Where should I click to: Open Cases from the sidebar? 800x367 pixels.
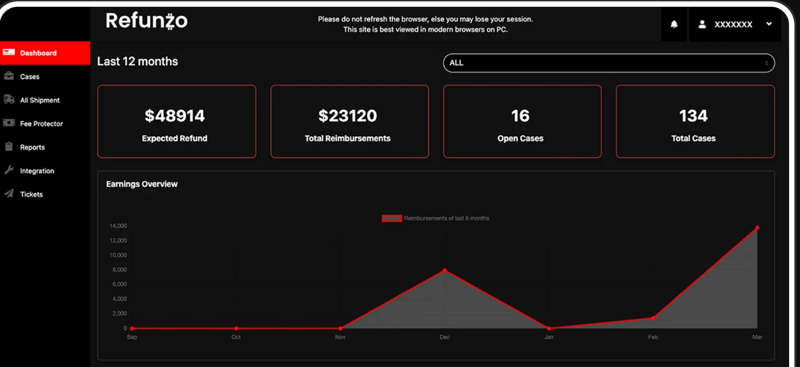[45, 77]
